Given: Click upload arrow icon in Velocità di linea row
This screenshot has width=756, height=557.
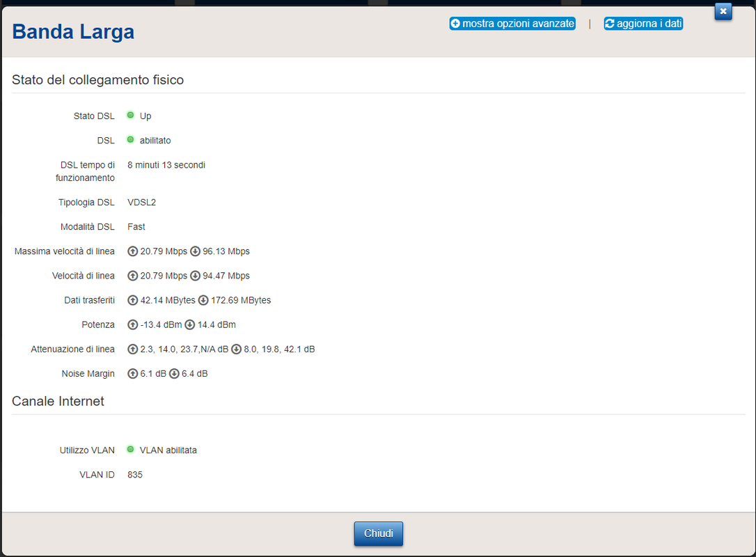Looking at the screenshot, I should pyautogui.click(x=132, y=276).
